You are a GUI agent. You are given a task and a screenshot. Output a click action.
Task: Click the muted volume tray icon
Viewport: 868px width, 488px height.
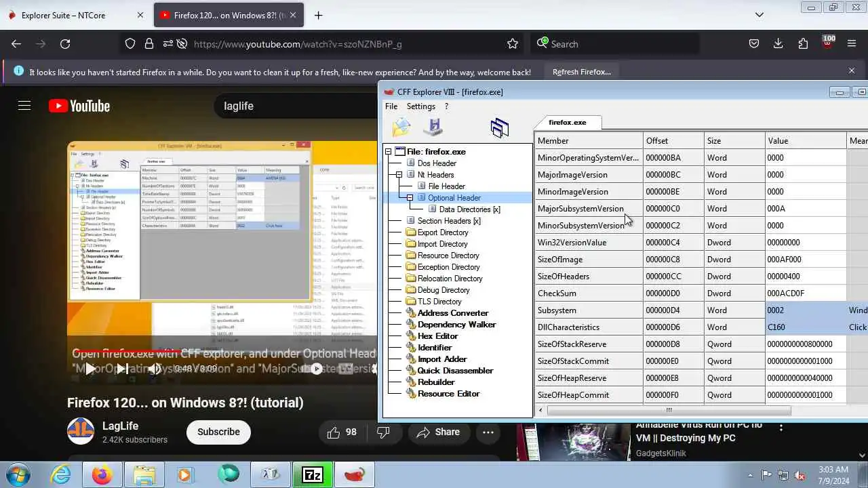click(800, 475)
